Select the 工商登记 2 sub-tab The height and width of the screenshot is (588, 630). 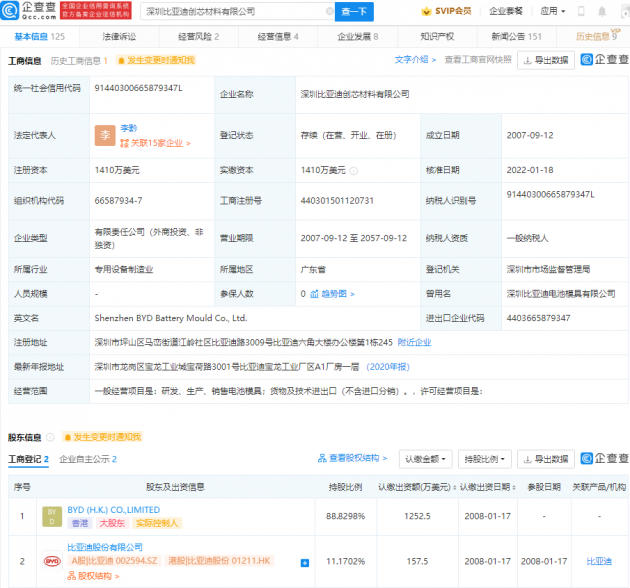pyautogui.click(x=29, y=459)
